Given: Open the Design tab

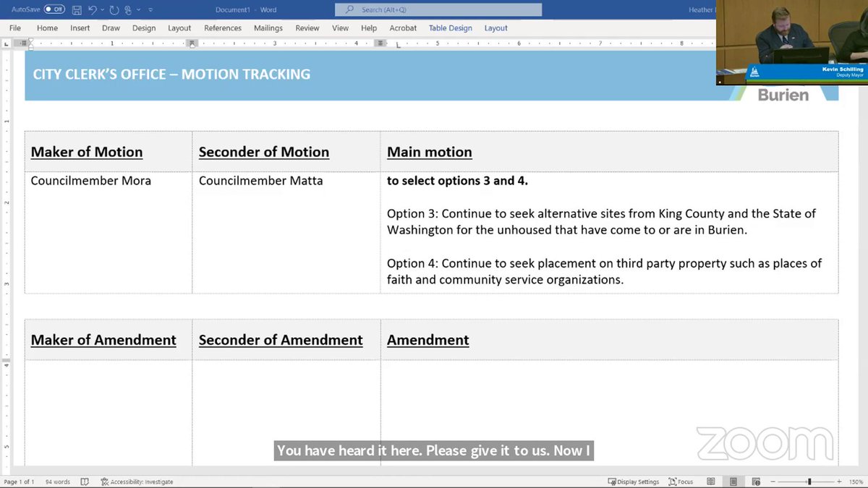Looking at the screenshot, I should click(x=144, y=28).
